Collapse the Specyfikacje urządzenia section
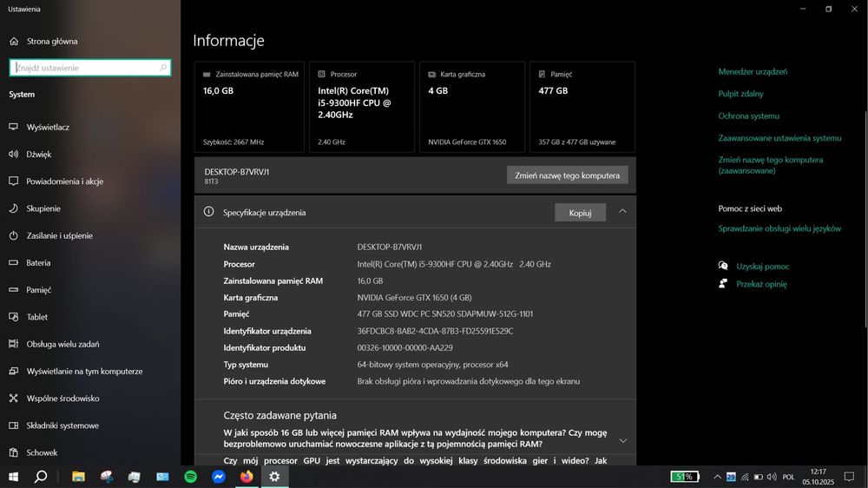868x488 pixels. pyautogui.click(x=622, y=212)
